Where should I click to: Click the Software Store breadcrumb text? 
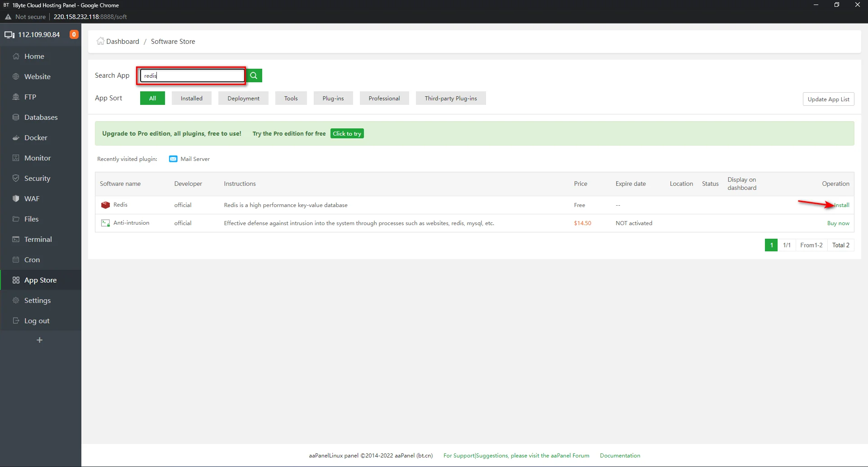[x=173, y=42]
